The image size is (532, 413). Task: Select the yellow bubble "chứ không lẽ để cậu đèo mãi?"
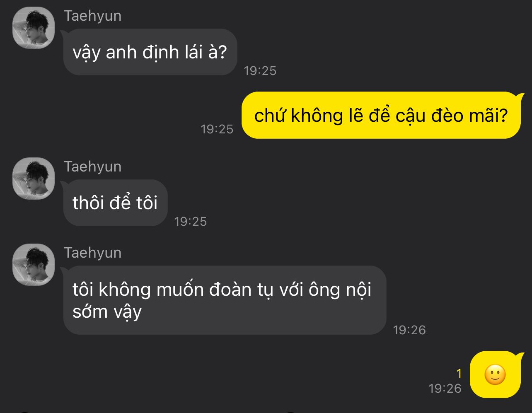381,115
